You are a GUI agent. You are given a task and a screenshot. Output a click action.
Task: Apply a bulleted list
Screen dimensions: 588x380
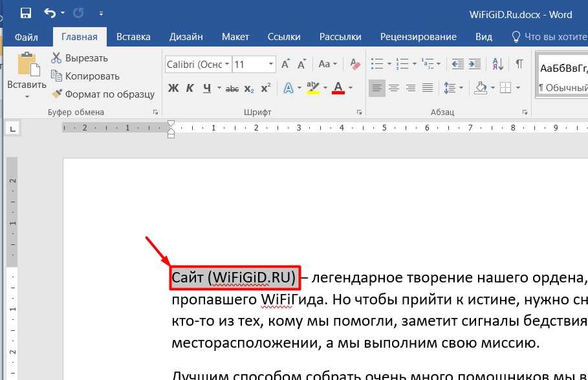(x=377, y=64)
